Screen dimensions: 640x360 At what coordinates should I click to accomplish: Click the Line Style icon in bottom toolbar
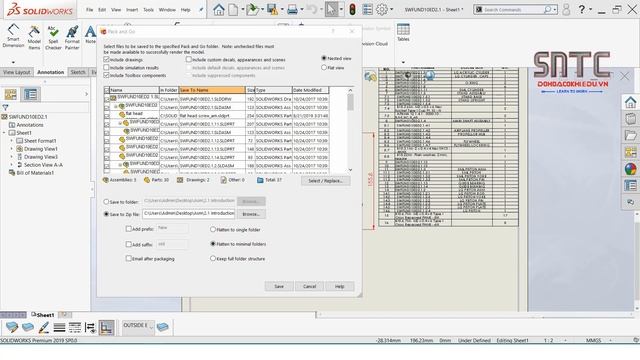click(x=75, y=327)
